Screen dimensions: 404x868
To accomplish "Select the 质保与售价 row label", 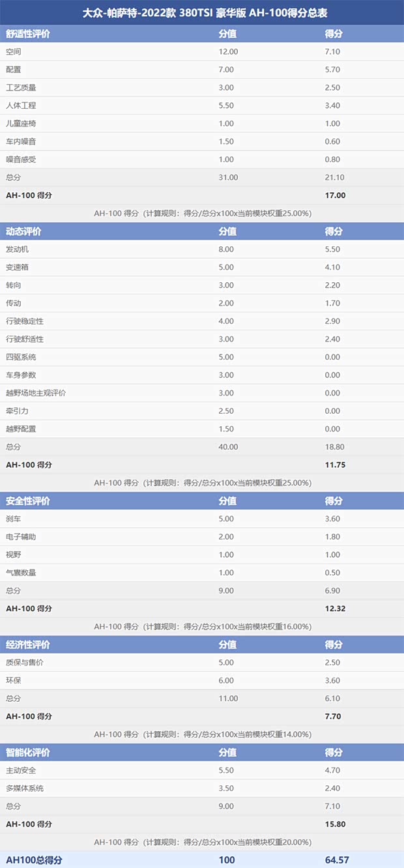I will (25, 663).
